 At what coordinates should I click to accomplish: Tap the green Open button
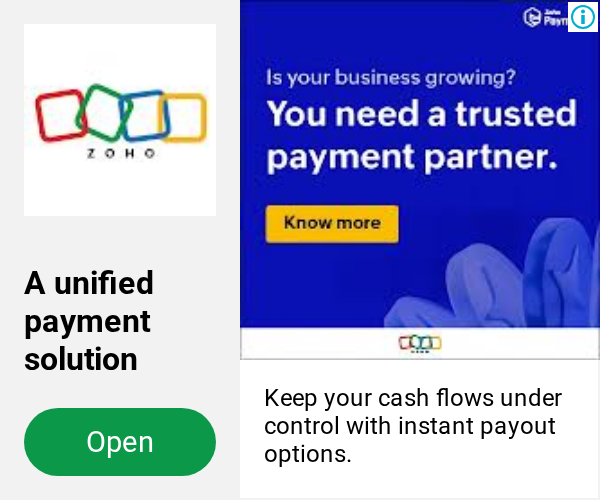[120, 442]
